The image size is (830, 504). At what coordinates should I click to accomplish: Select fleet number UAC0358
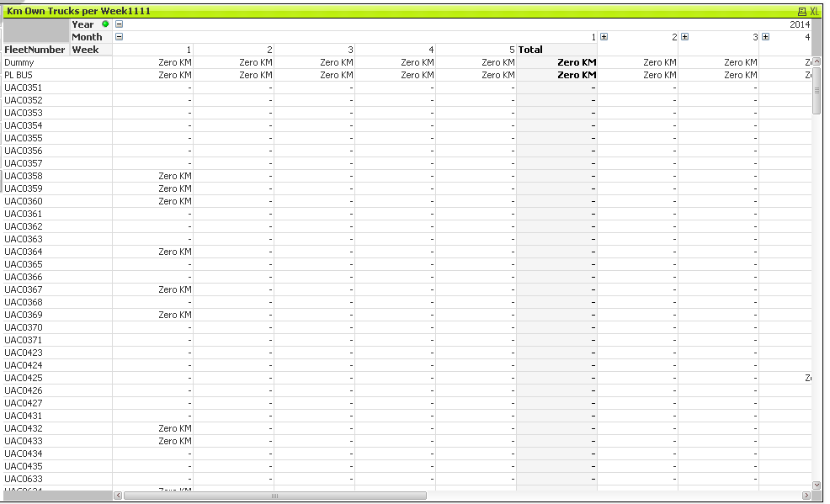pyautogui.click(x=24, y=176)
